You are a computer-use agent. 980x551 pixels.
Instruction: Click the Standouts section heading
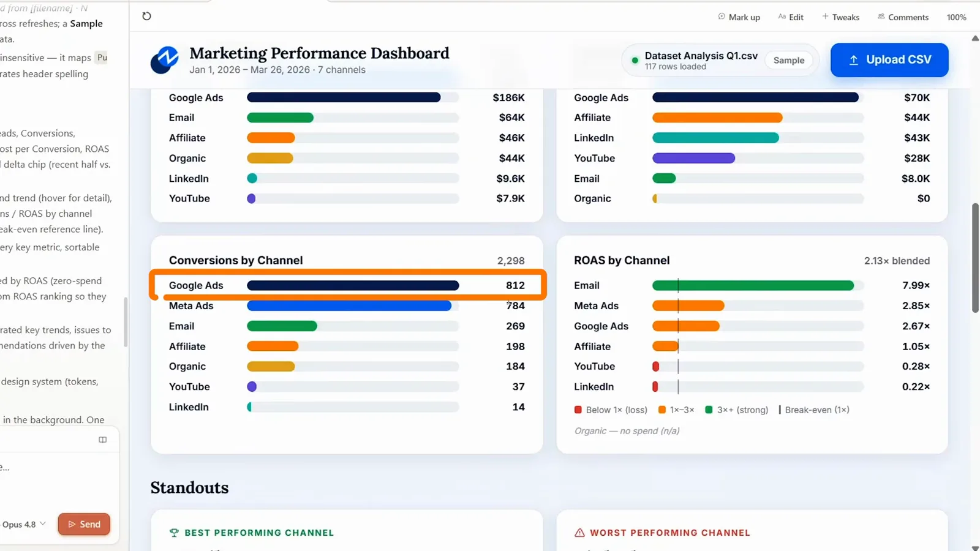[x=189, y=487]
